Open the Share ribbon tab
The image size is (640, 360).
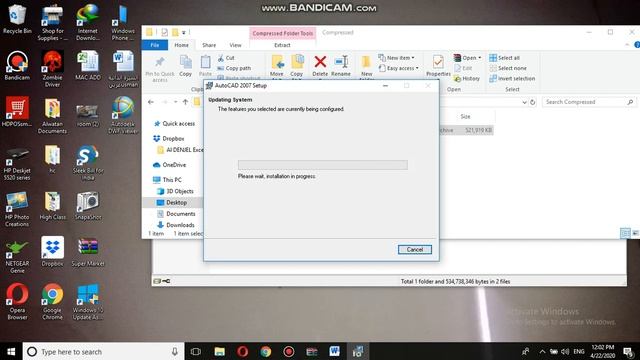tap(209, 45)
